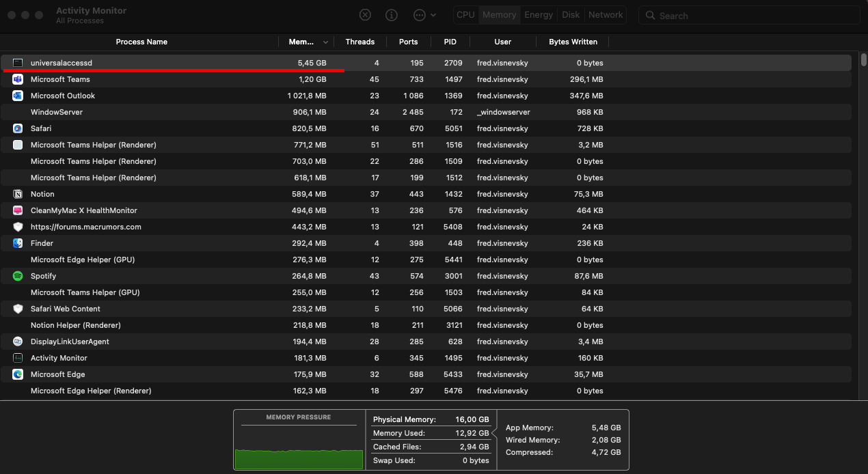Select the Teams Helper (Renderer) 618,1 MB row
The height and width of the screenshot is (474, 868).
(x=426, y=178)
